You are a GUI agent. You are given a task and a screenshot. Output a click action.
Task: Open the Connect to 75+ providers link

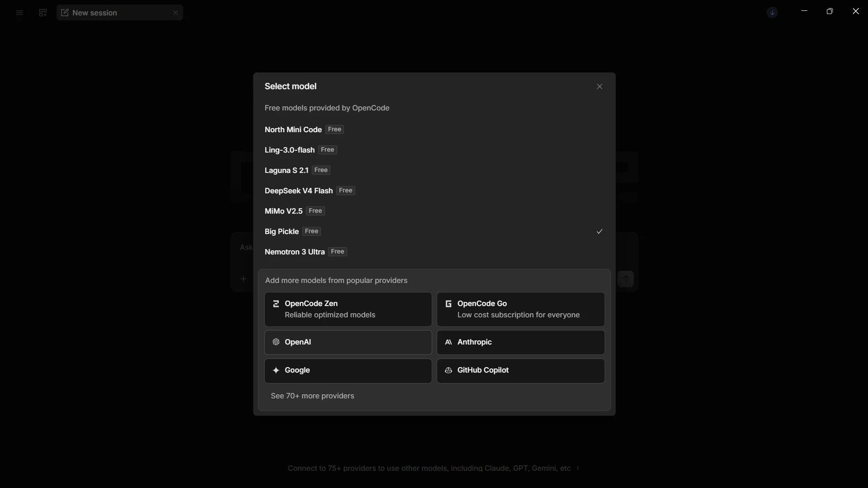(433, 469)
